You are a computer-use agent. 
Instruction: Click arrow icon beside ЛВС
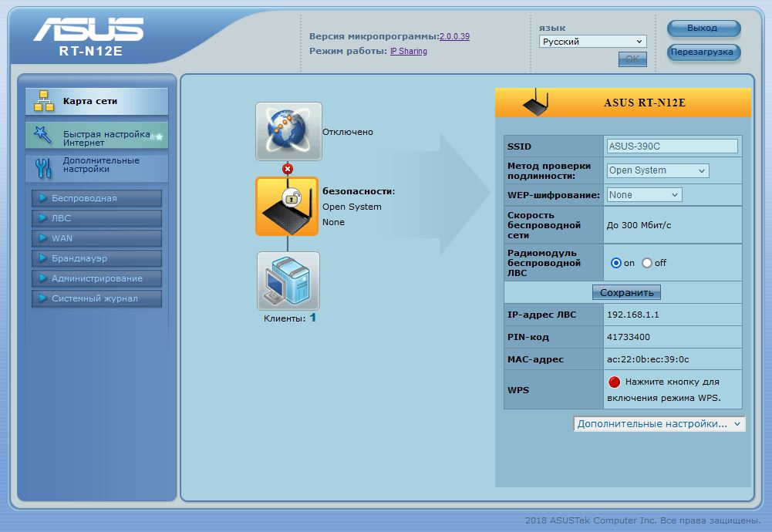(43, 218)
